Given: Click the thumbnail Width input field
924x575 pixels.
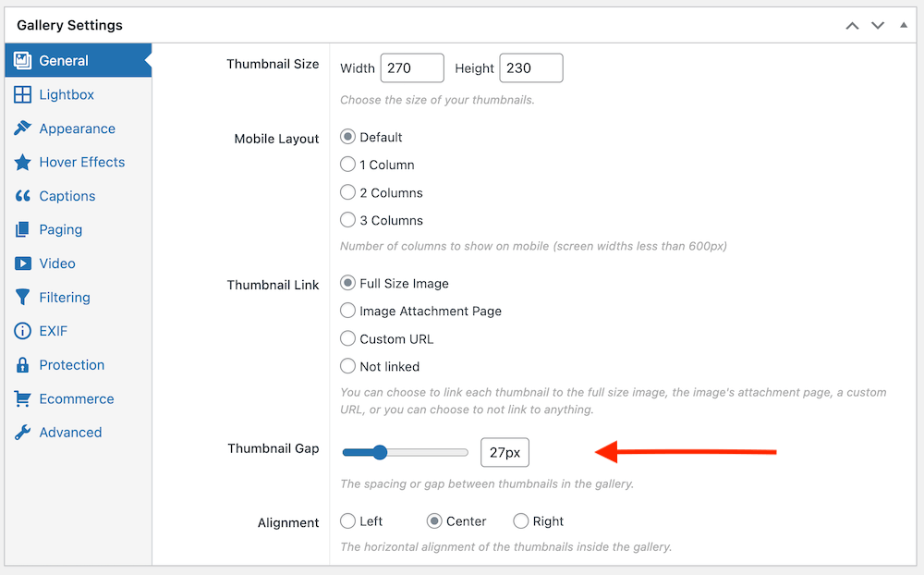Looking at the screenshot, I should pyautogui.click(x=412, y=67).
